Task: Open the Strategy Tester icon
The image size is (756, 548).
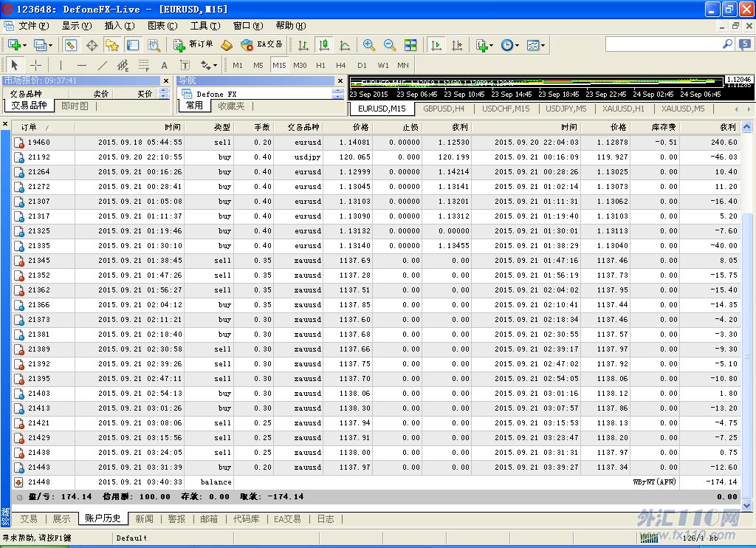Action: pyautogui.click(x=154, y=45)
